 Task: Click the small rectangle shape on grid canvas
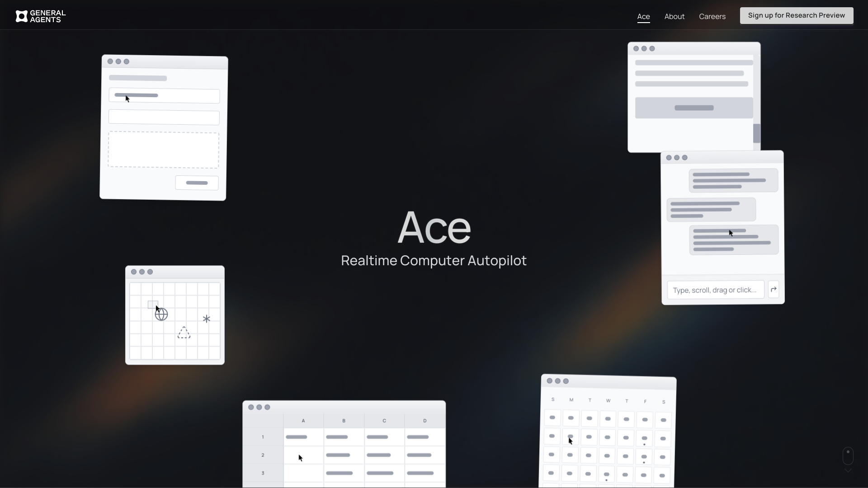(x=152, y=305)
